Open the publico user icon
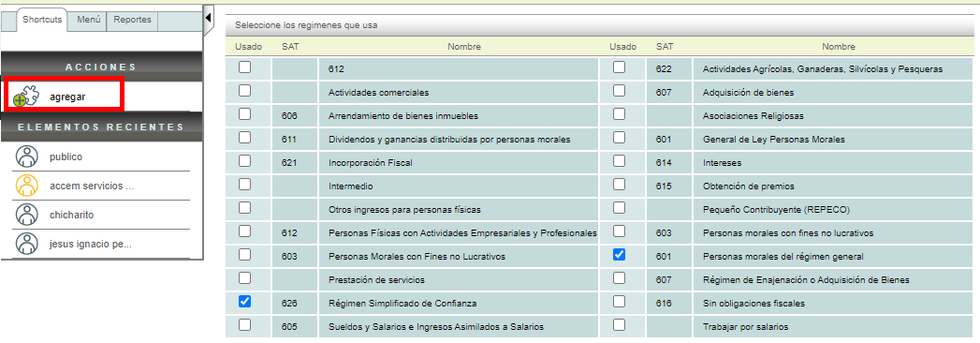This screenshot has height=343, width=980. (26, 157)
